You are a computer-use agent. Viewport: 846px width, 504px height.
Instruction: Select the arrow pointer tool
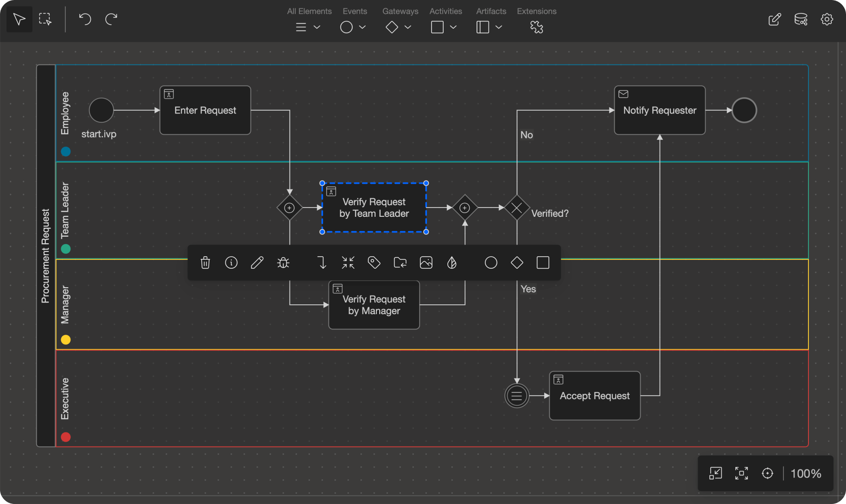pos(19,19)
